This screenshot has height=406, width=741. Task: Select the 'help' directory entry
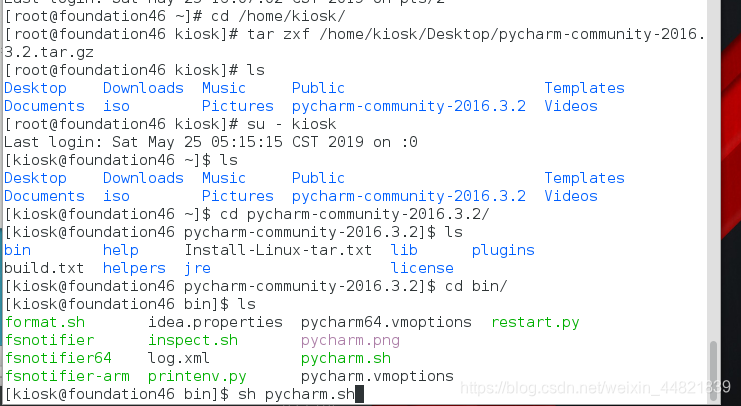tap(121, 250)
